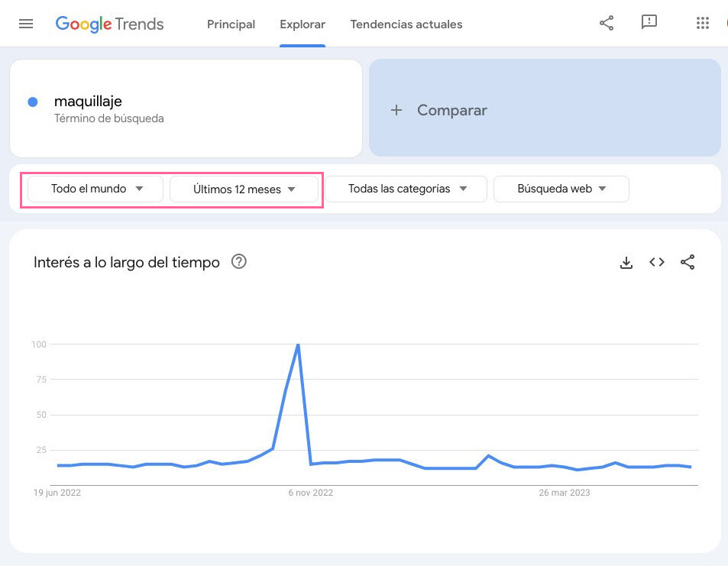Screen dimensions: 728x566
Task: Open the Todo el mundo region dropdown
Action: pyautogui.click(x=93, y=189)
